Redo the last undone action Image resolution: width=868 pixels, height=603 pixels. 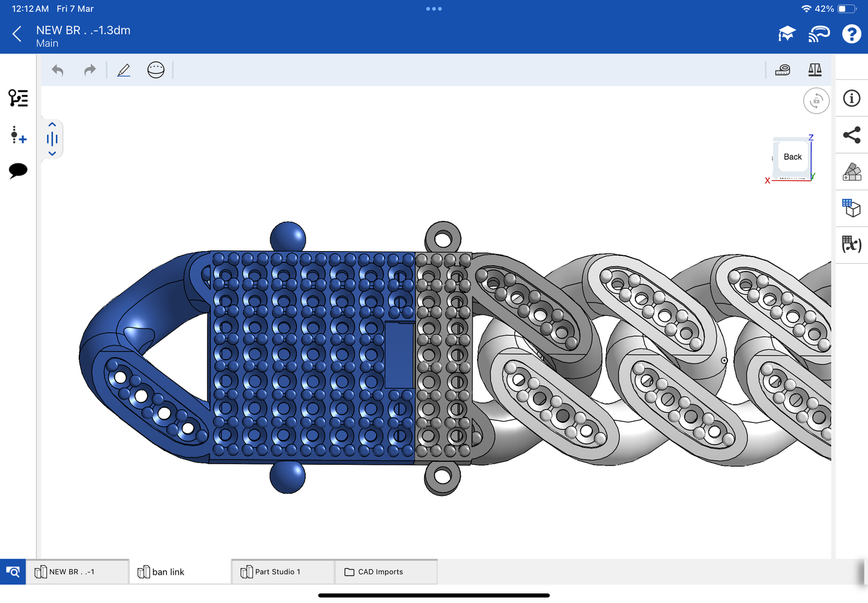click(x=90, y=70)
